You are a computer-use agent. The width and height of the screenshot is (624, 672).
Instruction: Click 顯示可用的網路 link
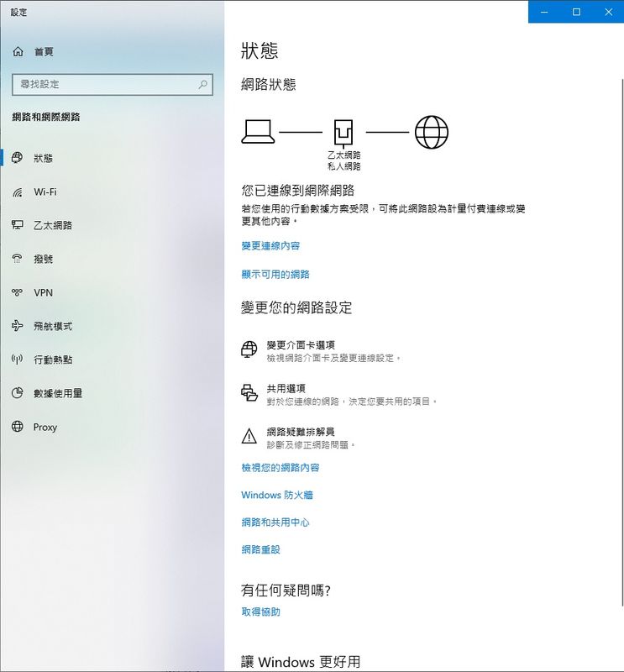[275, 275]
